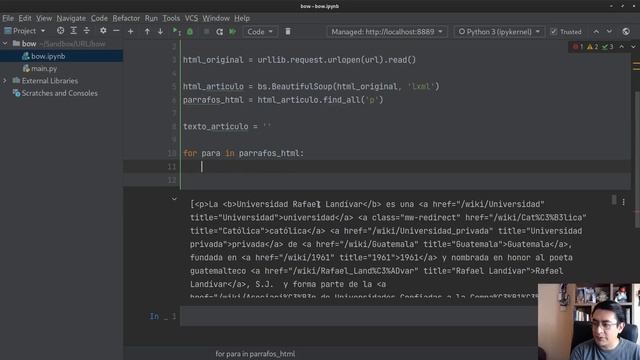Open the File menu
The image size is (640, 360).
[x=8, y=18]
